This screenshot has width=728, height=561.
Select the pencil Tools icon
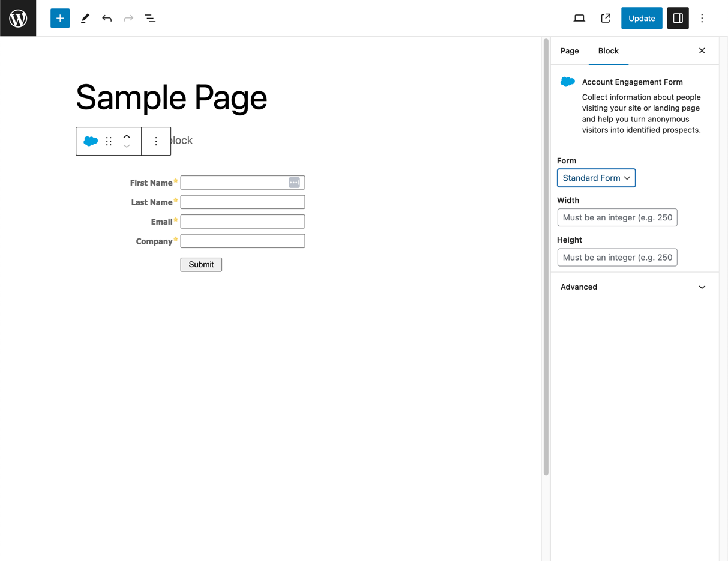point(85,18)
